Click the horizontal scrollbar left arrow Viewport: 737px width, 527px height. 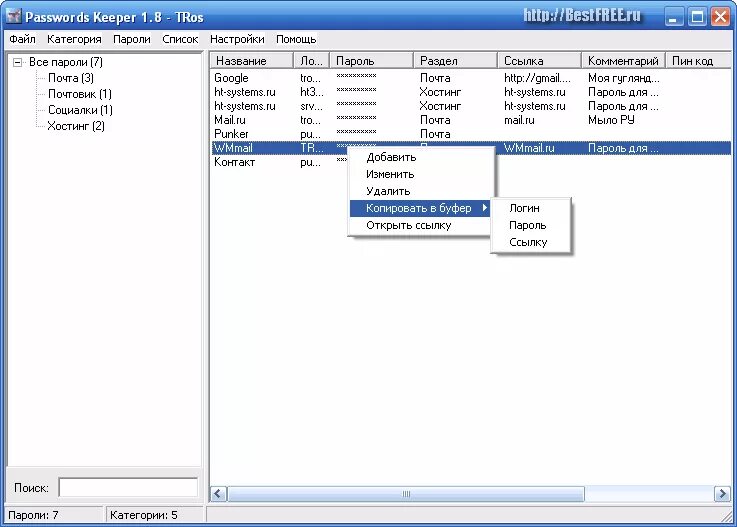(x=218, y=494)
